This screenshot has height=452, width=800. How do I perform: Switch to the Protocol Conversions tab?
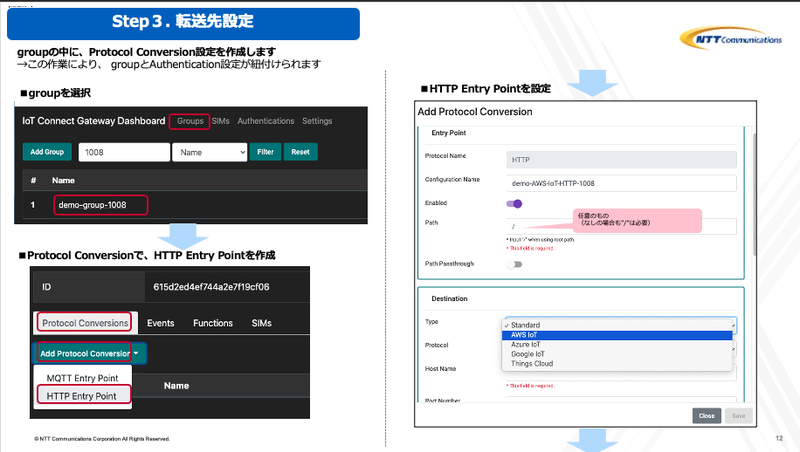tap(85, 323)
